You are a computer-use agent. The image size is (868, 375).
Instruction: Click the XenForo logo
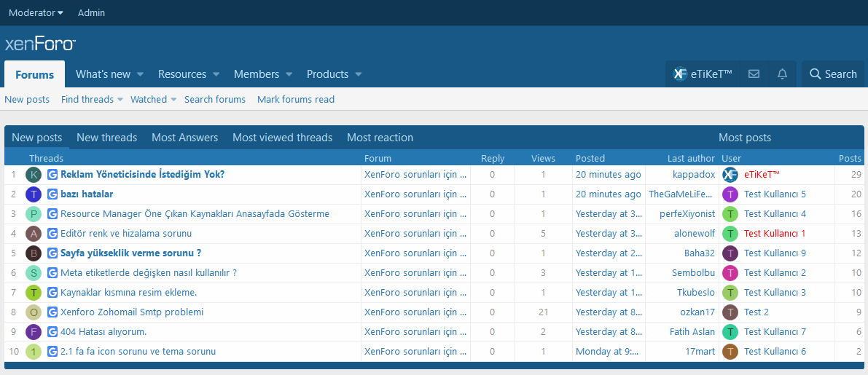40,44
